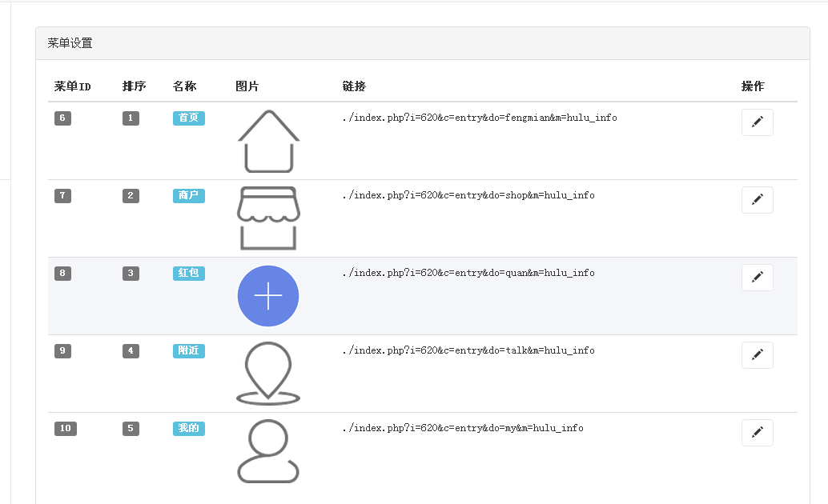Select the location pin image for 附近

(x=268, y=374)
